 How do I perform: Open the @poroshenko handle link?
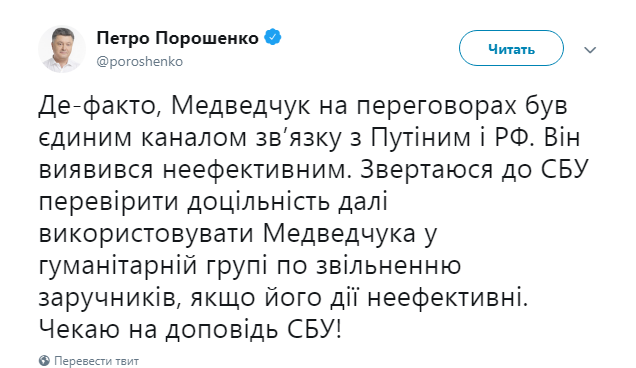pos(140,61)
